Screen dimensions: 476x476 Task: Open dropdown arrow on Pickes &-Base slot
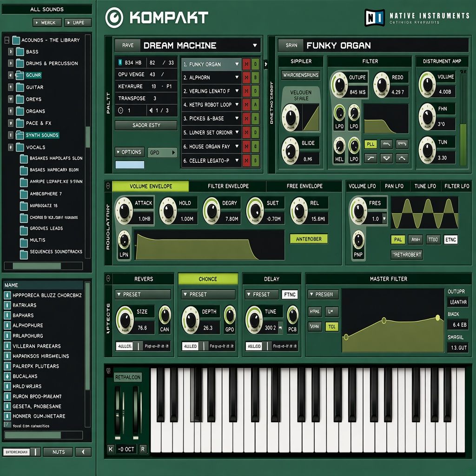237,119
